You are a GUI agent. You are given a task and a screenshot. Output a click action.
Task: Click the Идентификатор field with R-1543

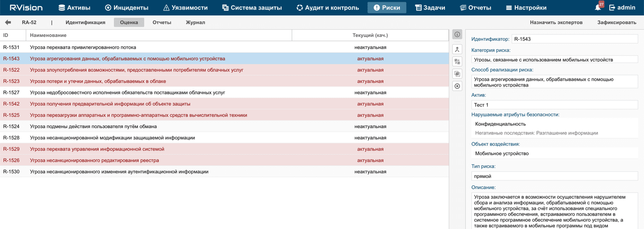(575, 39)
